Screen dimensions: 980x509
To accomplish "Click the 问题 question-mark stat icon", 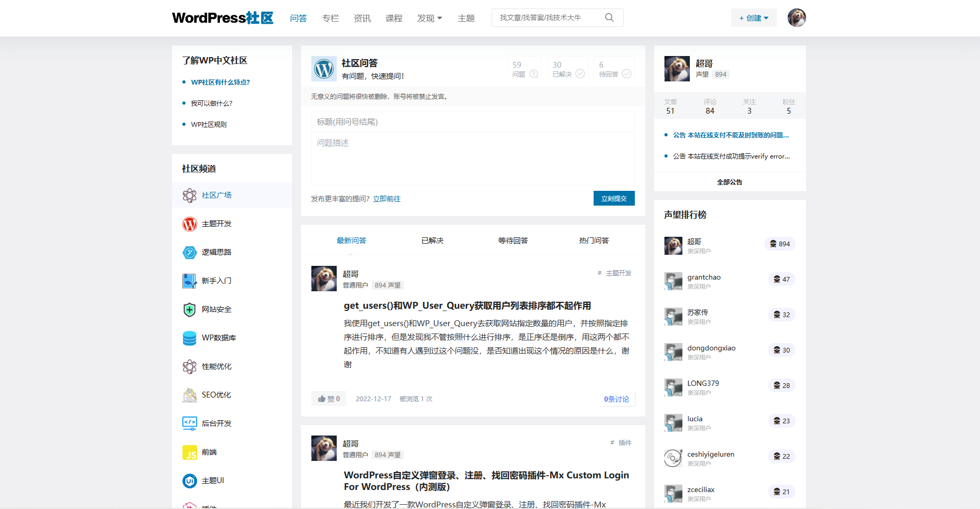I will click(x=533, y=74).
